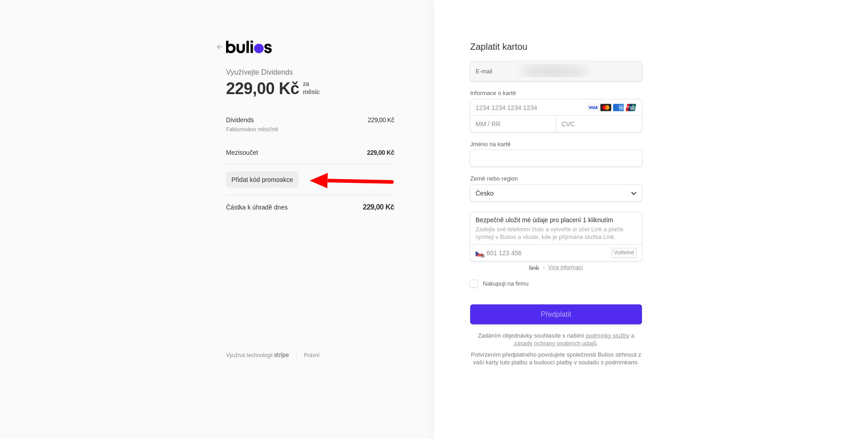This screenshot has height=439, width=868.
Task: Open the 'Více informací' link
Action: click(x=565, y=267)
